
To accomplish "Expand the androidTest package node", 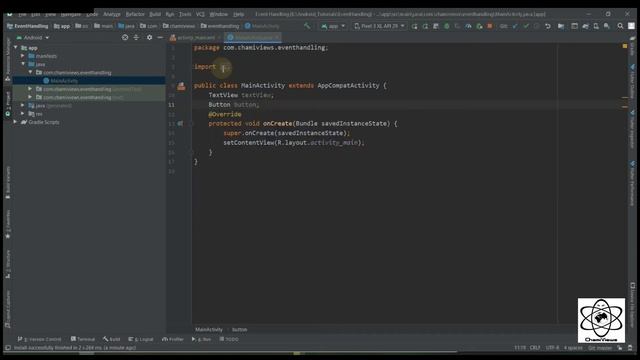I will (30, 89).
